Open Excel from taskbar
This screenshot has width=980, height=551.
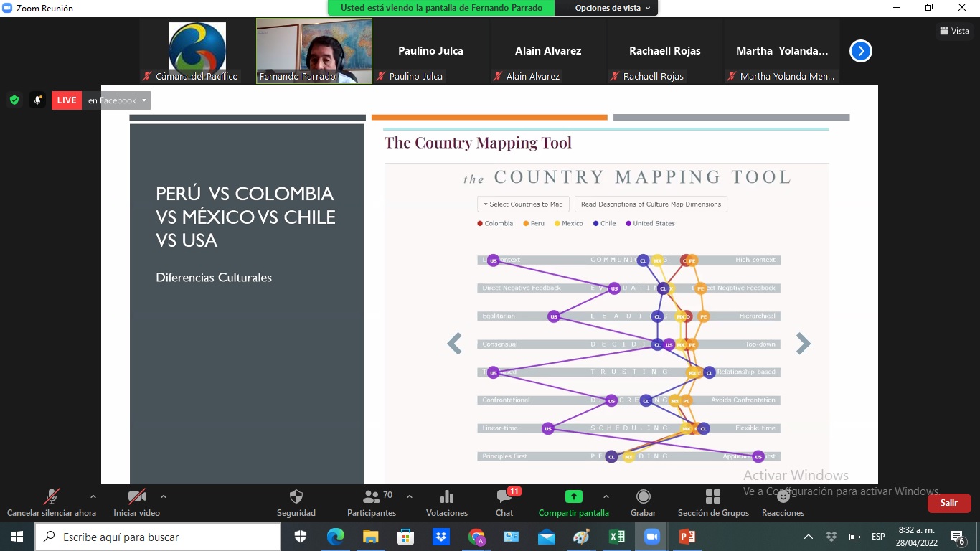[617, 537]
